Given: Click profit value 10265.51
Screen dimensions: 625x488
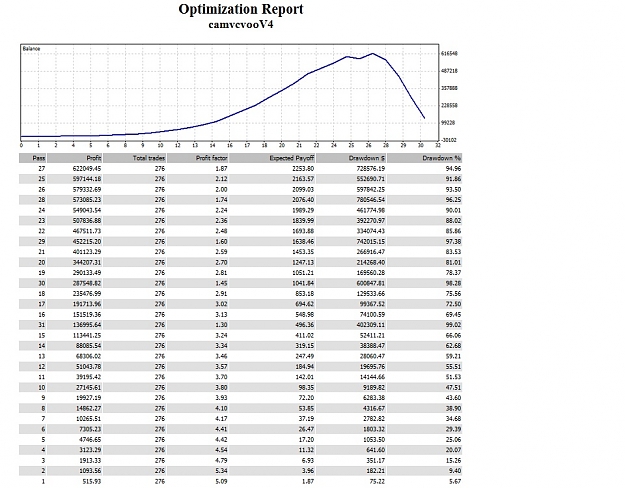Looking at the screenshot, I should click(88, 419).
